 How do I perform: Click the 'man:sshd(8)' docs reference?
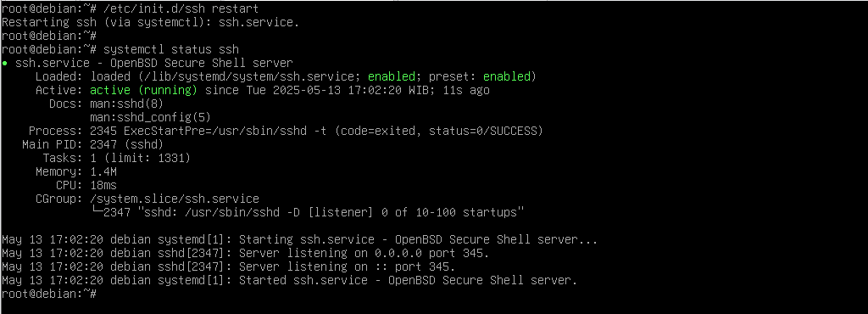pyautogui.click(x=127, y=104)
